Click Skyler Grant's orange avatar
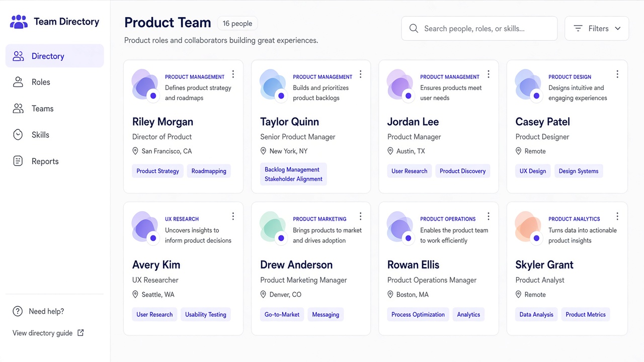The image size is (644, 362). click(529, 228)
